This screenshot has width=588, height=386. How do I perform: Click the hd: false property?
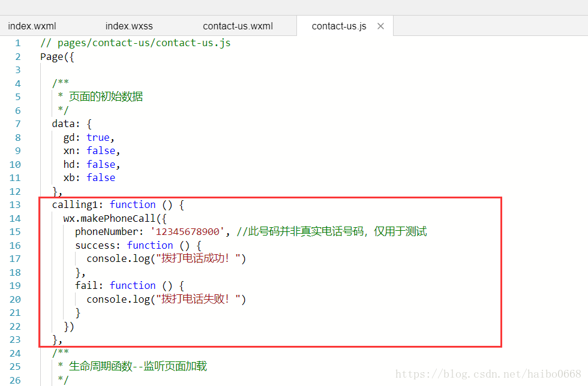(x=91, y=164)
